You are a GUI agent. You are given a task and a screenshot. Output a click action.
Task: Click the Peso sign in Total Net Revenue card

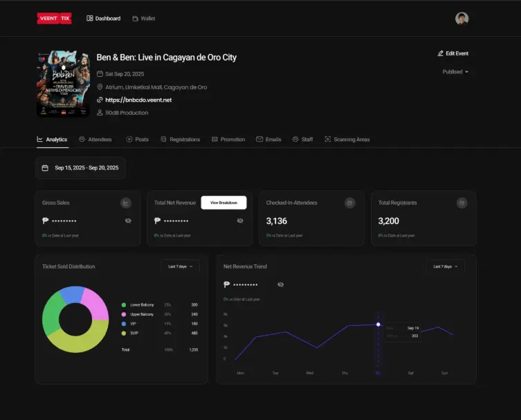pos(158,220)
